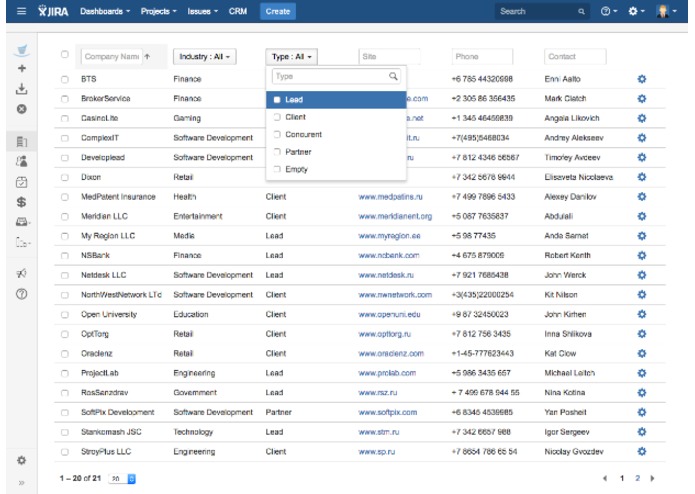
Task: Open gear actions for Meridian LLC row
Action: pos(641,216)
